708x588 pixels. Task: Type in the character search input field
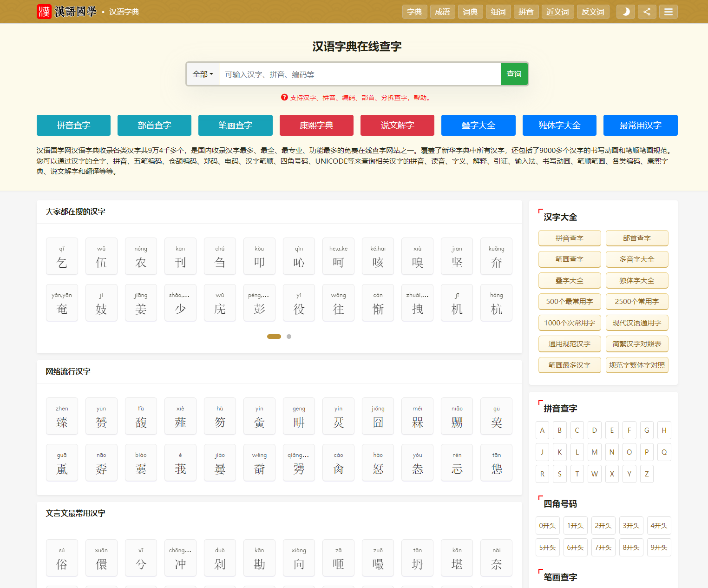pyautogui.click(x=360, y=74)
